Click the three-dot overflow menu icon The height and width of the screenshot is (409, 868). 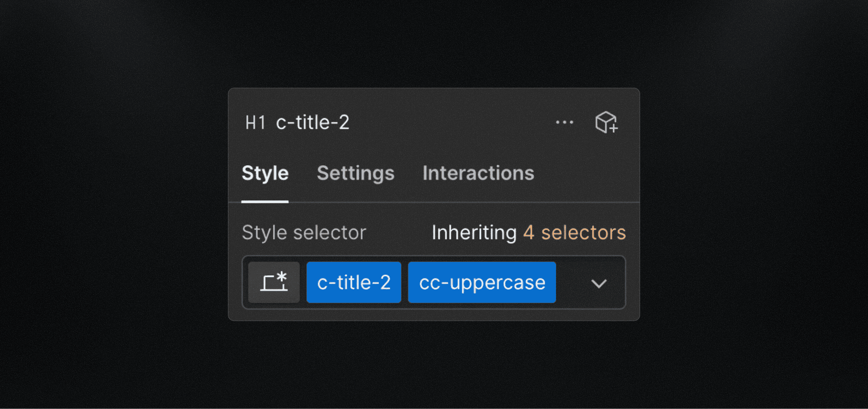565,123
